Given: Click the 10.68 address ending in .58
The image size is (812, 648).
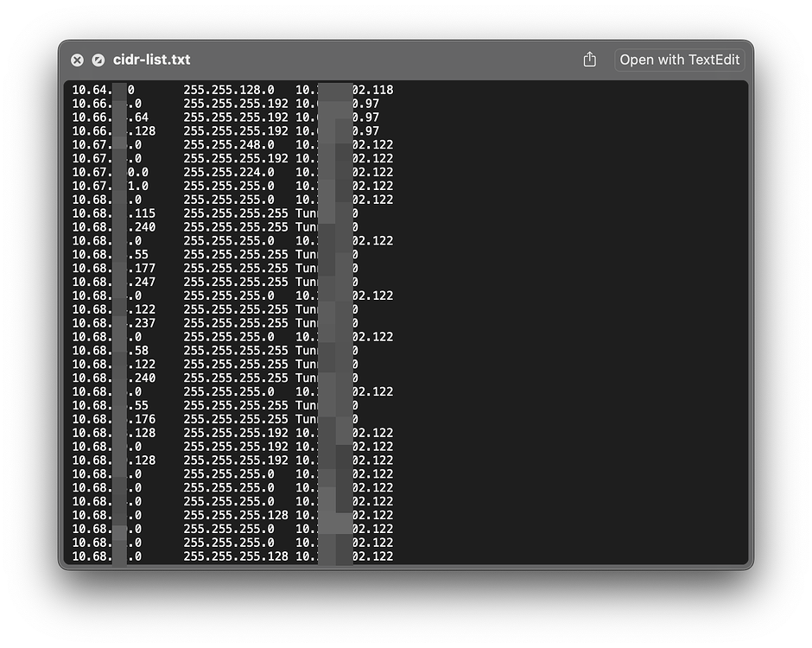Looking at the screenshot, I should [110, 351].
